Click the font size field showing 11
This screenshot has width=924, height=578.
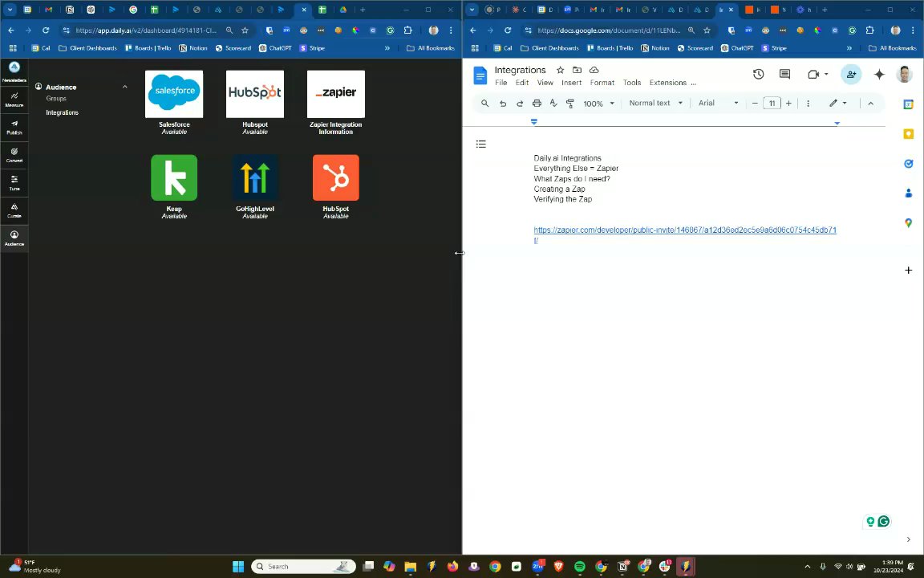tap(772, 104)
